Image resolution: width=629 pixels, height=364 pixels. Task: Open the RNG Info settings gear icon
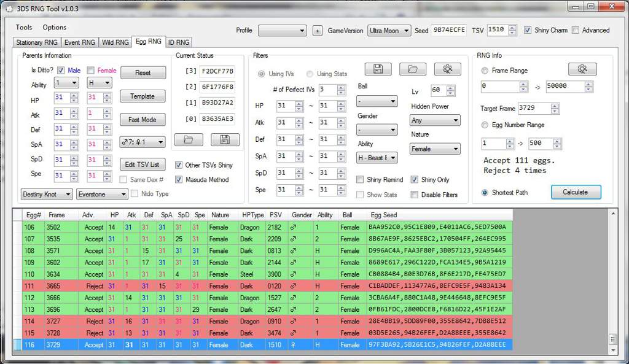(582, 69)
